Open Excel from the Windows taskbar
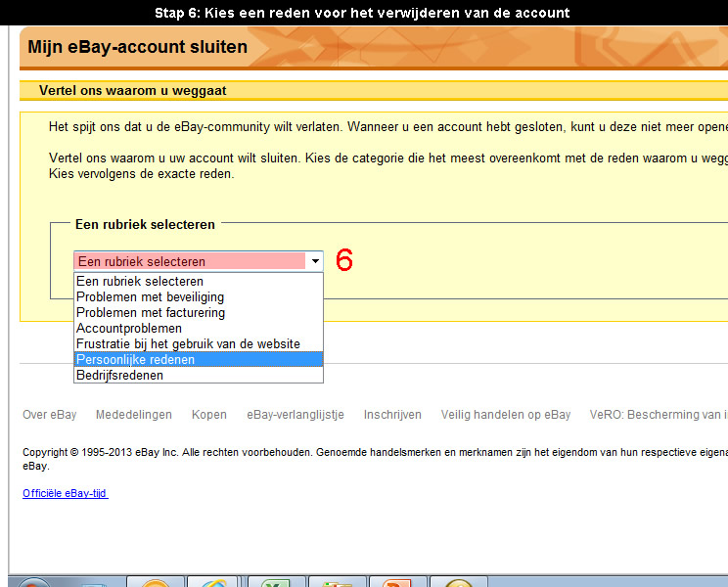 (276, 582)
